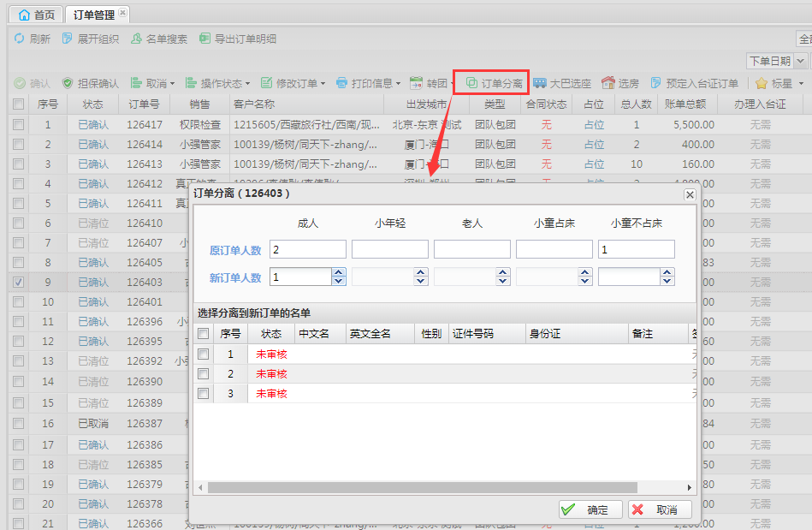Screen dimensions: 812x530
Task: Select the 订单管理 tab
Action: pos(94,15)
